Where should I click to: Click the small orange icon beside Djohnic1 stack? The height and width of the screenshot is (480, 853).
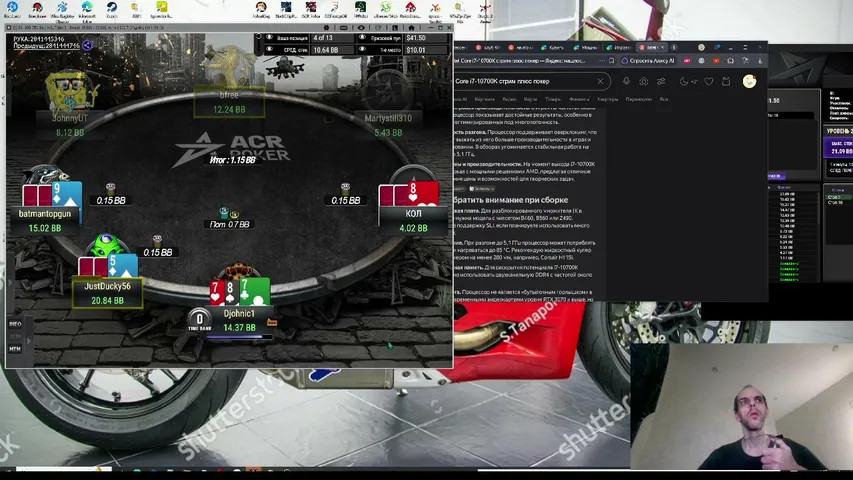[272, 323]
